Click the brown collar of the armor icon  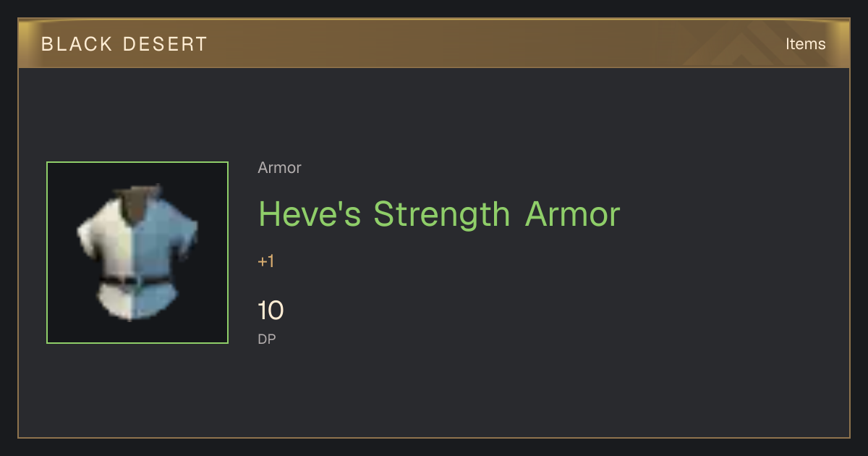136,203
